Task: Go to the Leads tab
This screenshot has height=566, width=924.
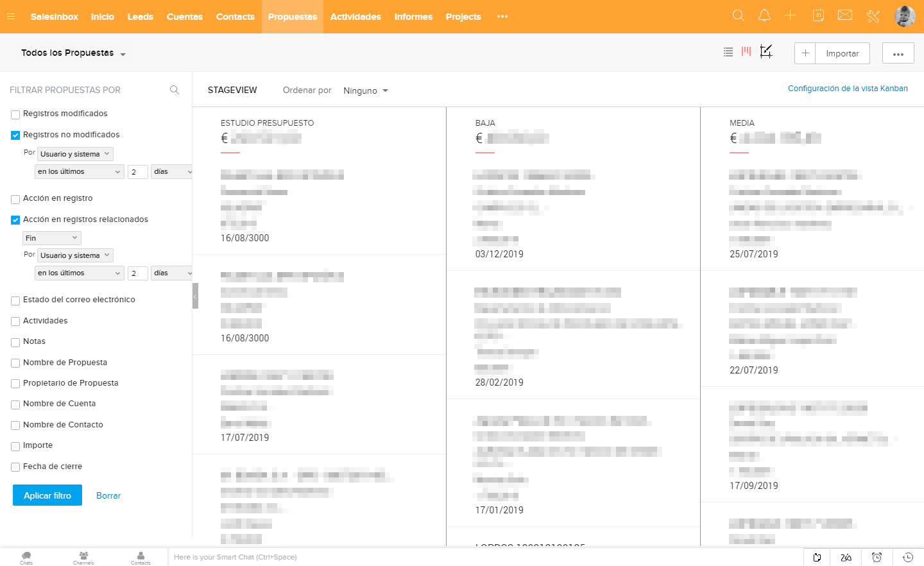Action: 140,17
